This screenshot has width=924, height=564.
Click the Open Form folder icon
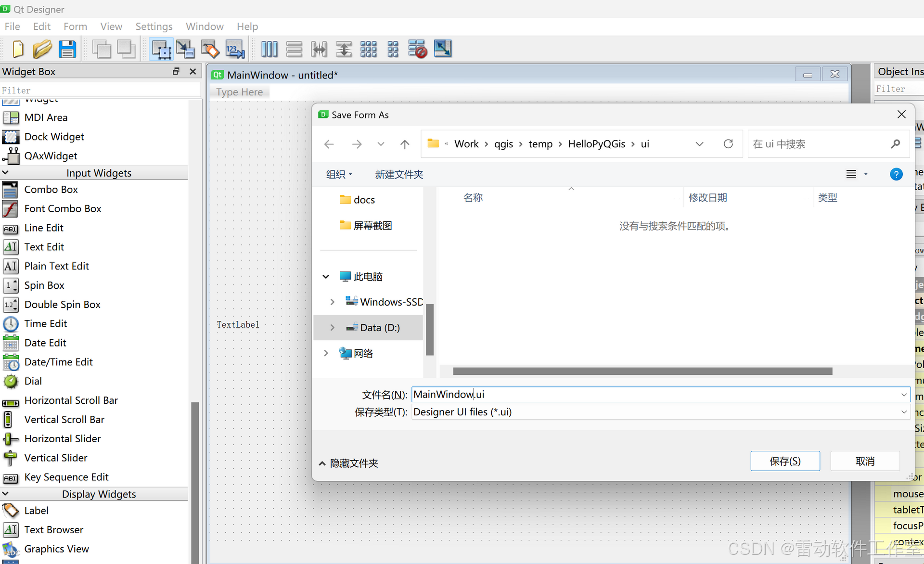(42, 49)
